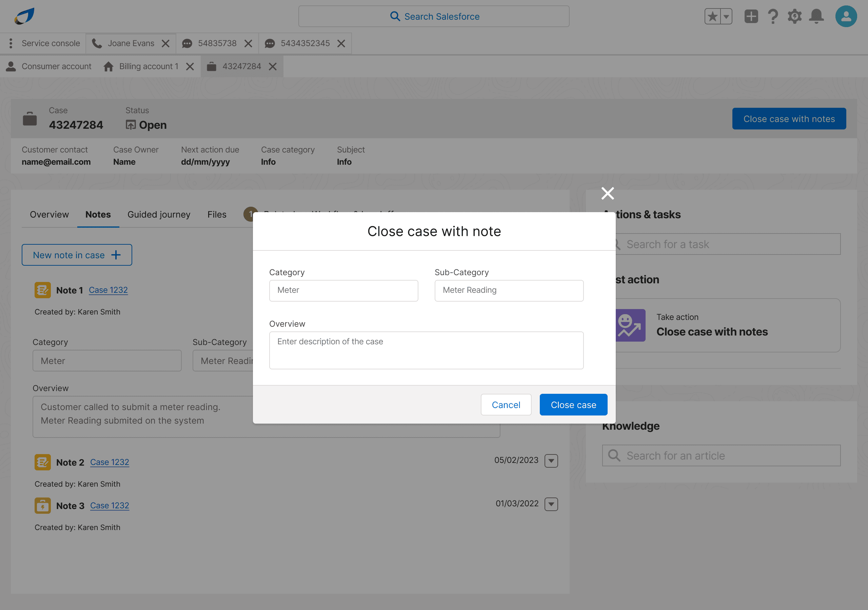The width and height of the screenshot is (868, 610).
Task: Expand Note 2 dropdown arrow
Action: pos(551,460)
